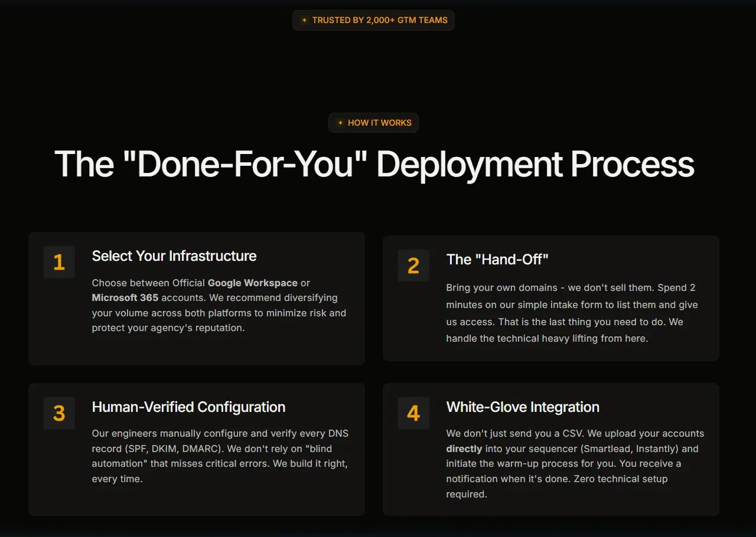The width and height of the screenshot is (756, 537).
Task: Select the White-Glove Integration heading
Action: click(x=523, y=407)
